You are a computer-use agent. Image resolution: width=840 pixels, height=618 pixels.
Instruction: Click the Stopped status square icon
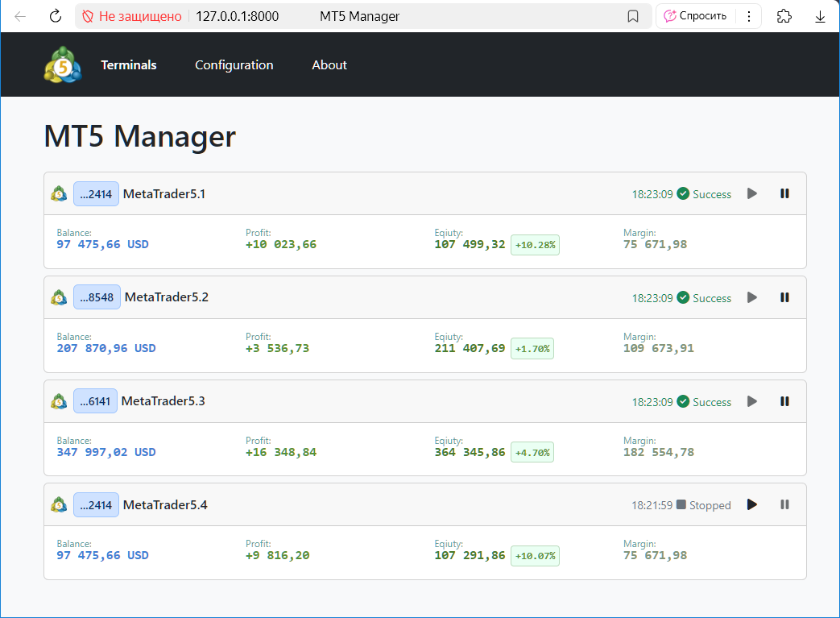pyautogui.click(x=681, y=504)
